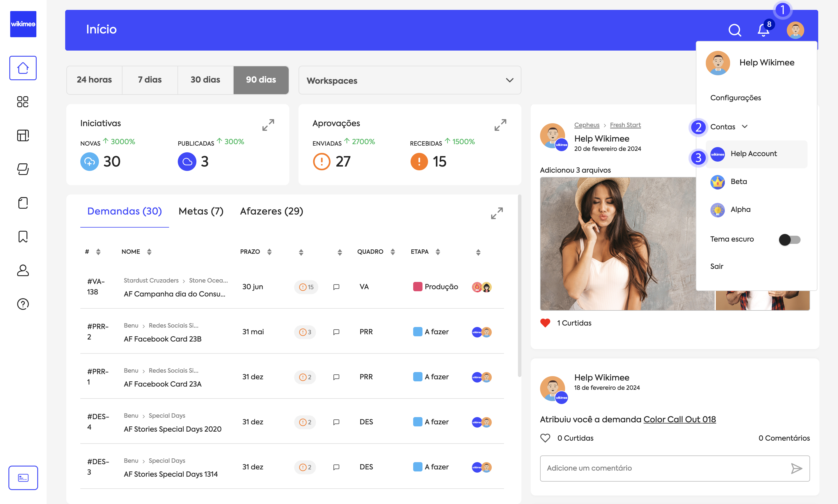Open notifications bell with 8 badge
This screenshot has width=838, height=504.
(763, 30)
